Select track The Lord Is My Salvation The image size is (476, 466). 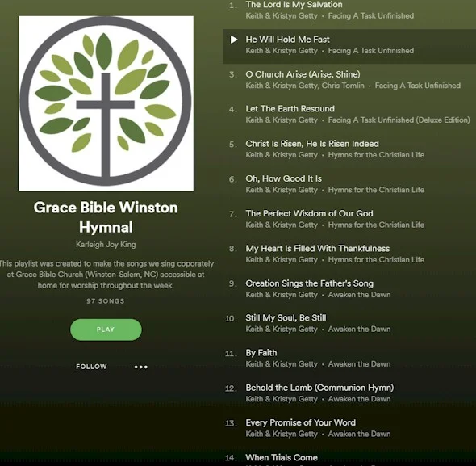294,5
